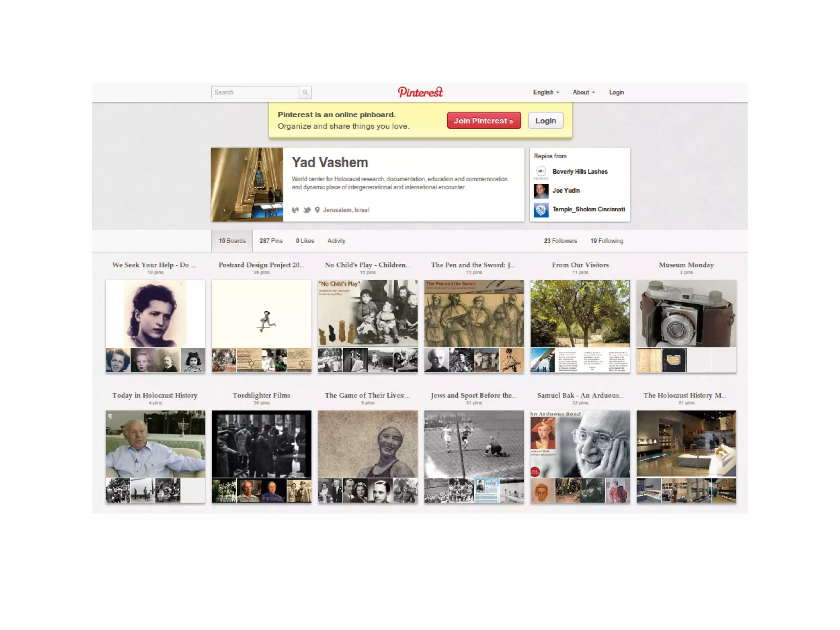The image size is (840, 630).
Task: Click the Jerusalem location pin icon
Action: tap(317, 210)
